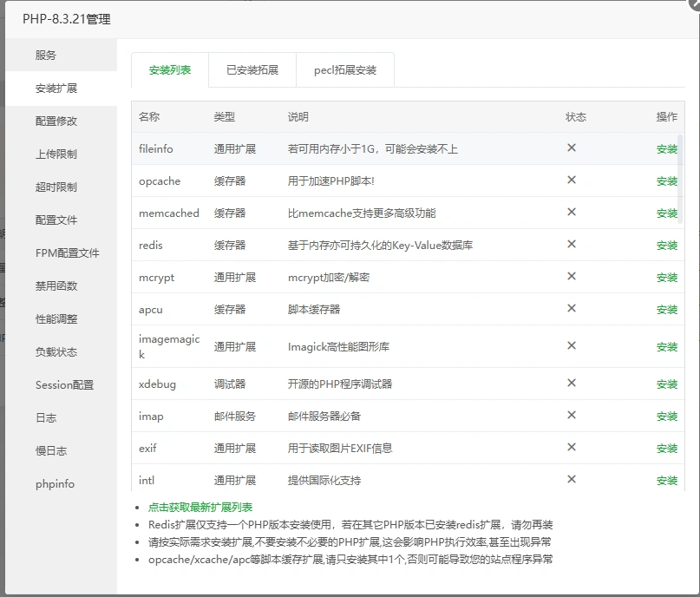Click the X status icon for redis
The width and height of the screenshot is (700, 597).
(572, 244)
